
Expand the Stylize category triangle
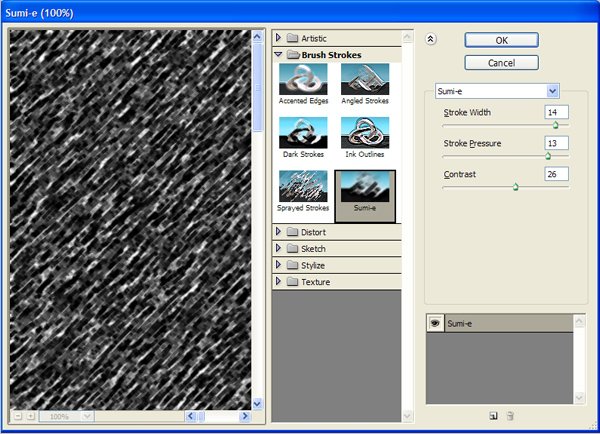(279, 265)
